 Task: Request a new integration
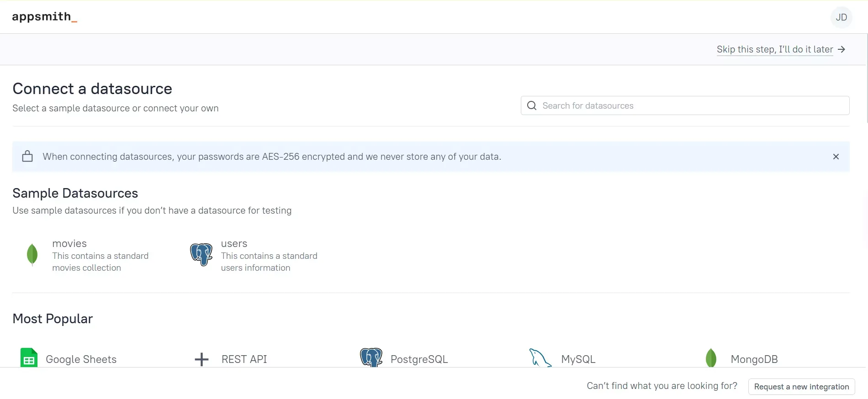[801, 387]
